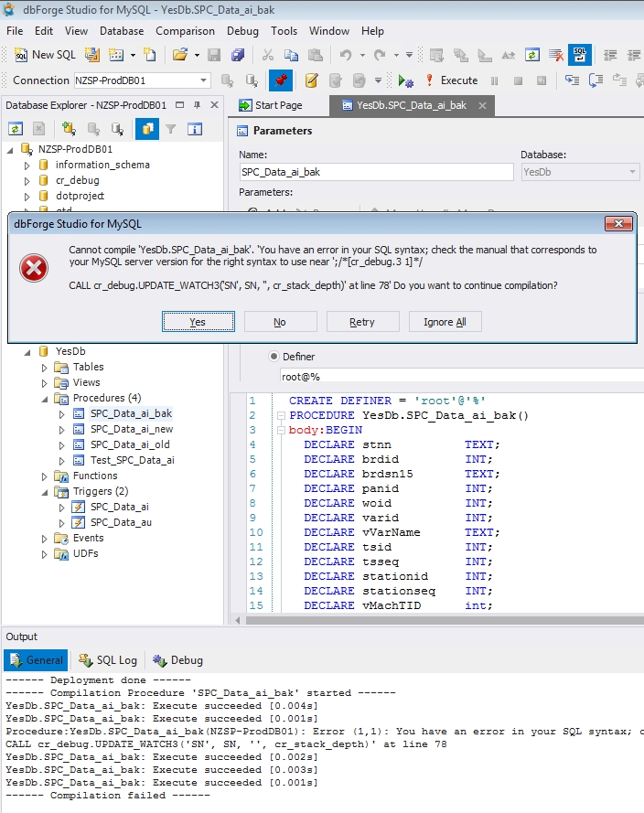
Task: Click Yes in the error dialog
Action: (199, 322)
